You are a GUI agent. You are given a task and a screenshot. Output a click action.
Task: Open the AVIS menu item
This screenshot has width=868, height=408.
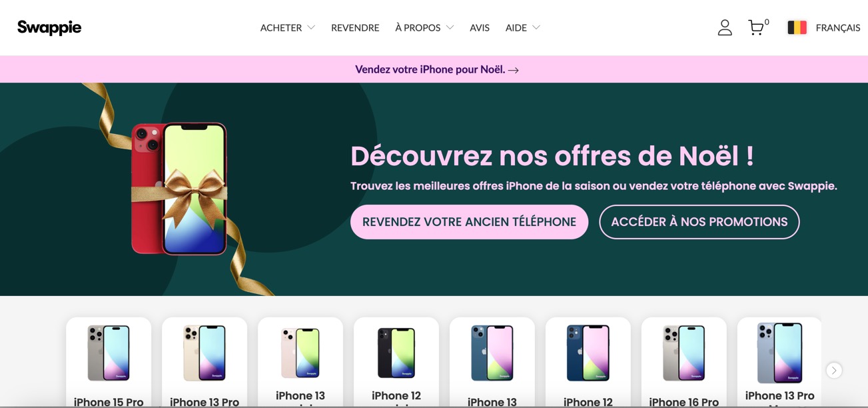point(480,27)
